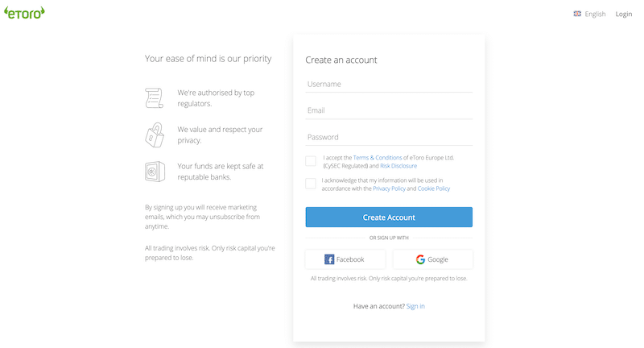644x348 pixels.
Task: Go to Login in the header
Action: (624, 14)
